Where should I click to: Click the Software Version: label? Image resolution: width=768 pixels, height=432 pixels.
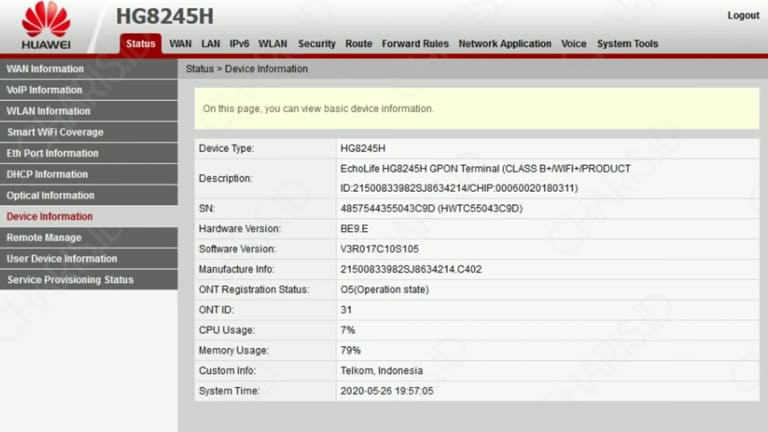pyautogui.click(x=238, y=249)
